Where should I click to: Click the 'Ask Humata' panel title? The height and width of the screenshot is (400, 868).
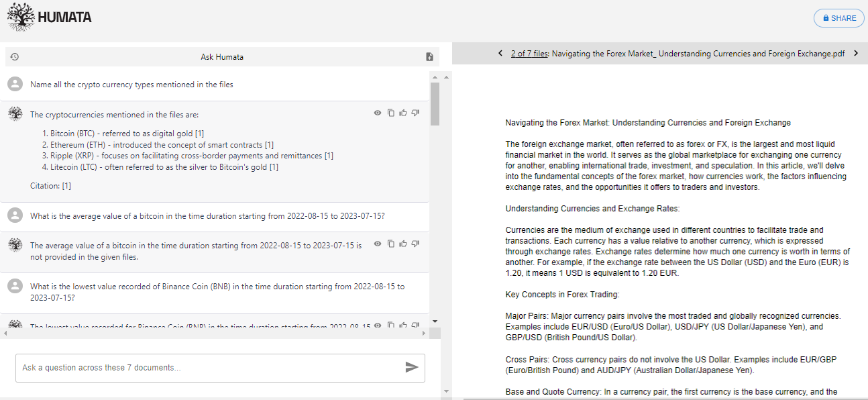point(222,57)
